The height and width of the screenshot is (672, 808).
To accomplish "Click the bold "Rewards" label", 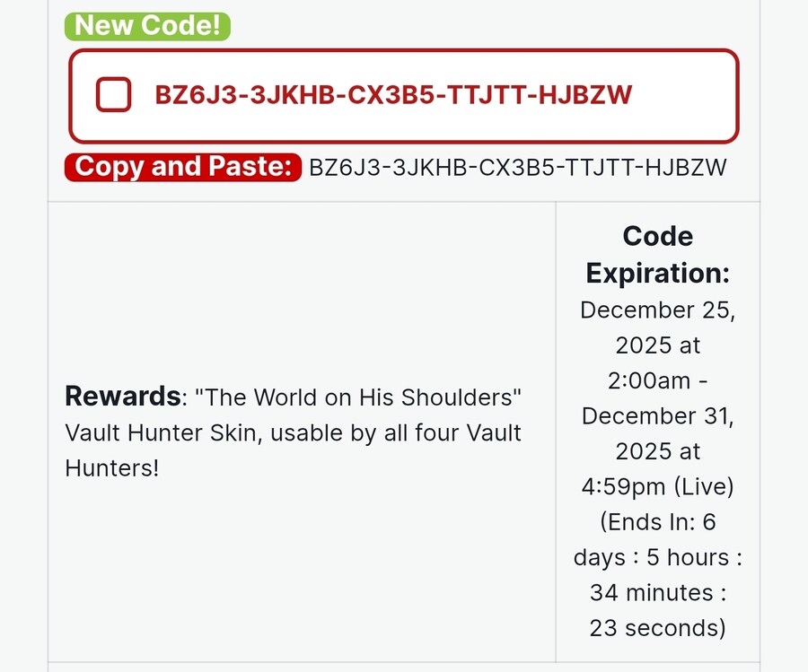I will point(122,397).
